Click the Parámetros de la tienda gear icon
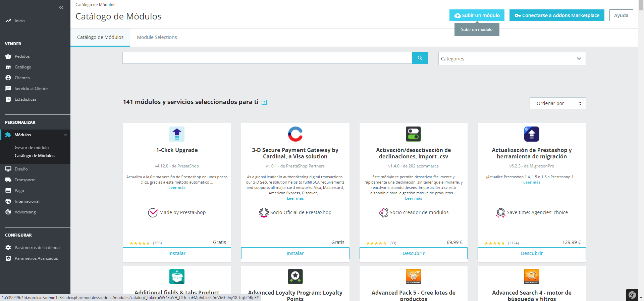644x301 pixels. (8, 248)
